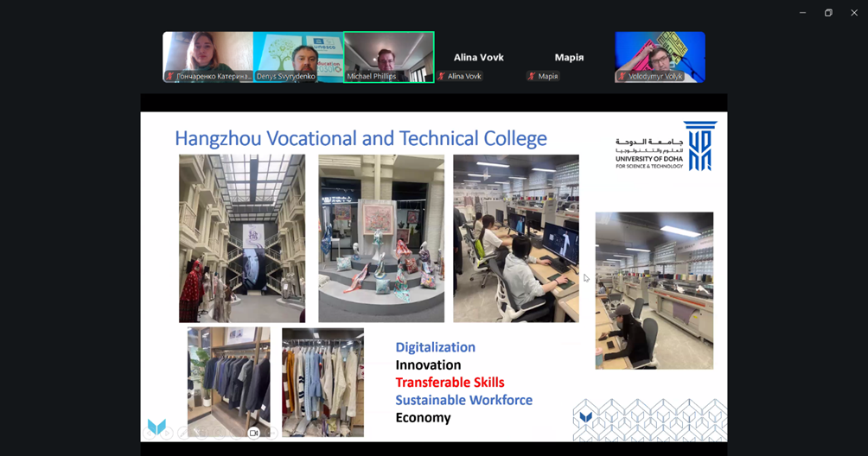
Task: Minimize the meeting window
Action: click(x=802, y=13)
